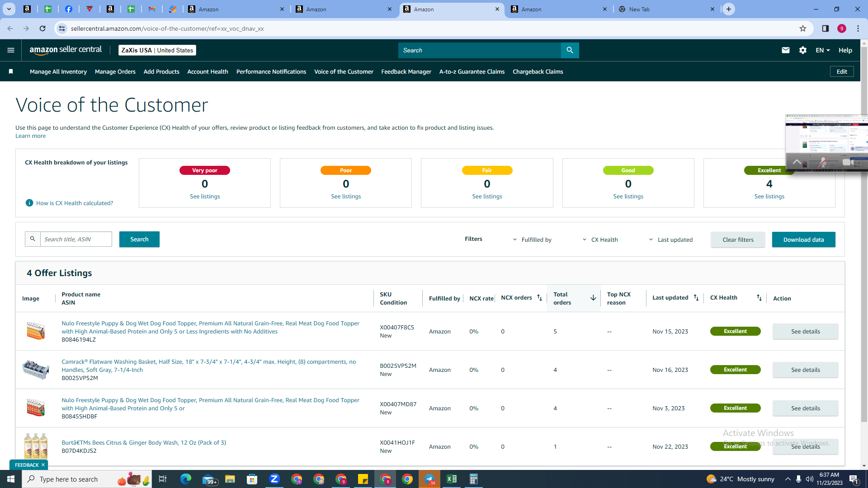Close the FEEDBACK tab with the X
This screenshot has height=488, width=868.
click(43, 465)
